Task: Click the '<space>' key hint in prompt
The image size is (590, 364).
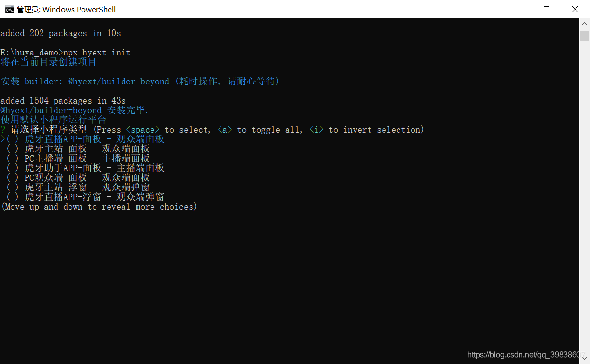Action: [x=143, y=130]
